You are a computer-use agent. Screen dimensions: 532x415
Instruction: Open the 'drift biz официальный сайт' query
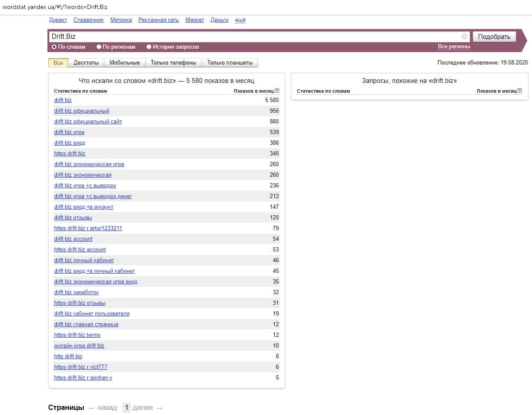(88, 122)
